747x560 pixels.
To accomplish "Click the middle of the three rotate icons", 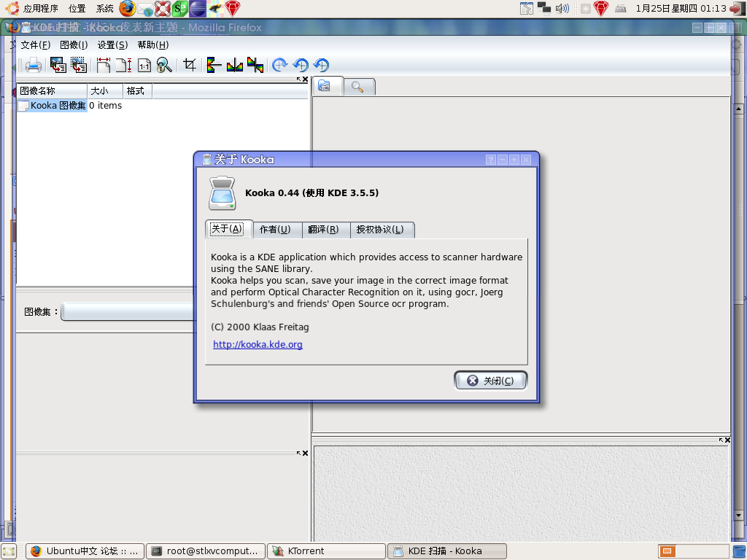I will [301, 65].
